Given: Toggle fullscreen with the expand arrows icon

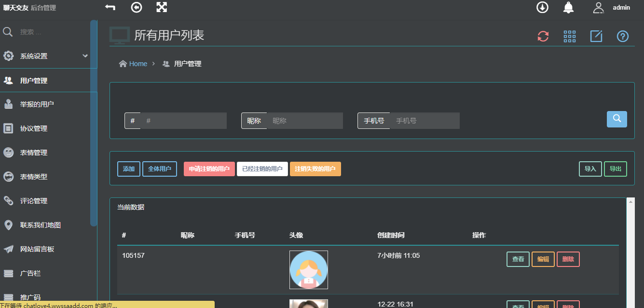Looking at the screenshot, I should tap(162, 7).
